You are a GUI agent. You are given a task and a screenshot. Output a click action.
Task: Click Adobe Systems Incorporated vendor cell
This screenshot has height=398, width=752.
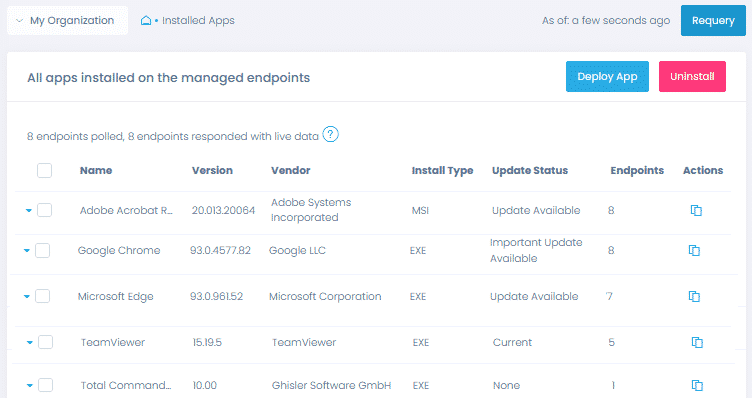point(311,210)
